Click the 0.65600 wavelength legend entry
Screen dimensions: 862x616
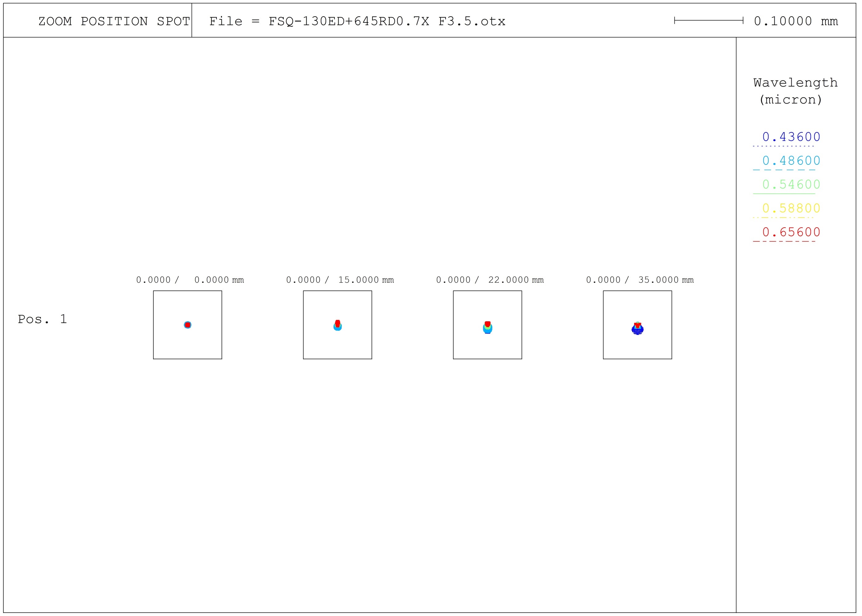coord(791,232)
